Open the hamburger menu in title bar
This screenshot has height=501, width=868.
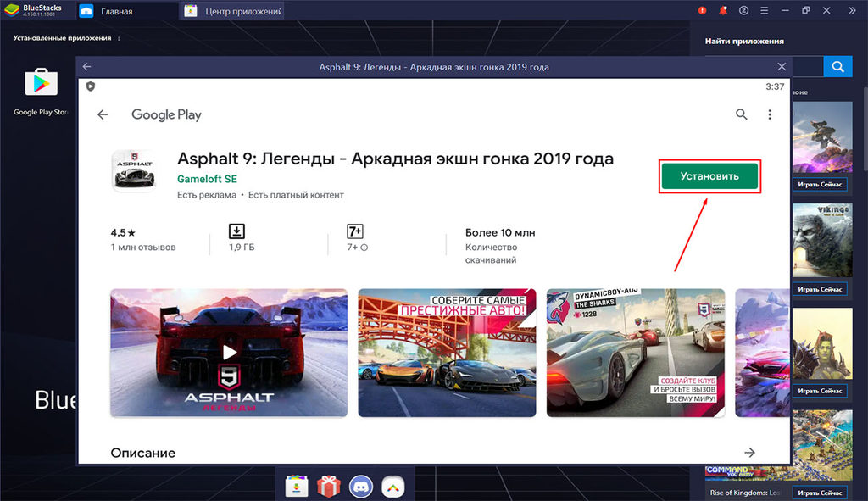tap(764, 10)
